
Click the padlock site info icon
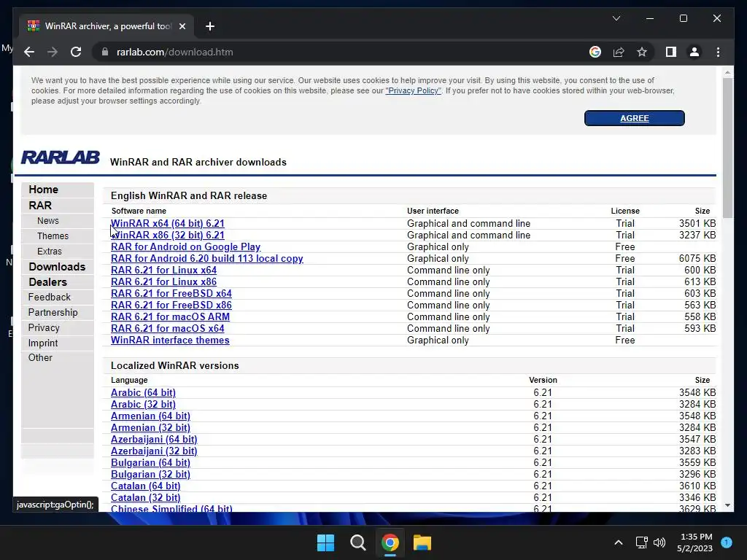click(105, 52)
